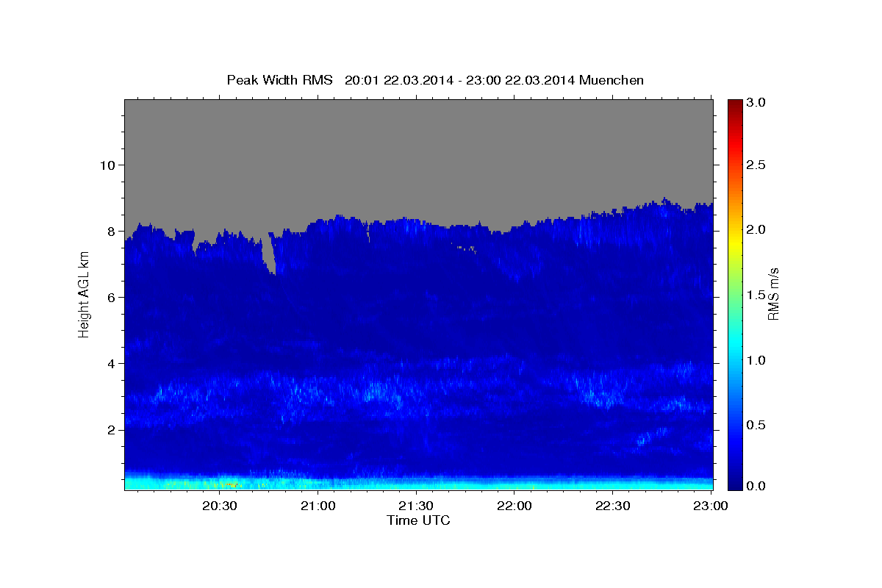Image resolution: width=882 pixels, height=588 pixels.
Task: Click the y-axis label "Height AGL km"
Action: click(x=85, y=295)
